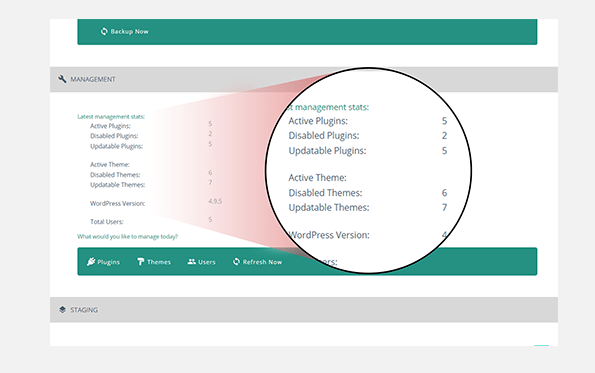This screenshot has height=373, width=595.
Task: Click the Refresh Now circular arrows icon
Action: pos(236,261)
